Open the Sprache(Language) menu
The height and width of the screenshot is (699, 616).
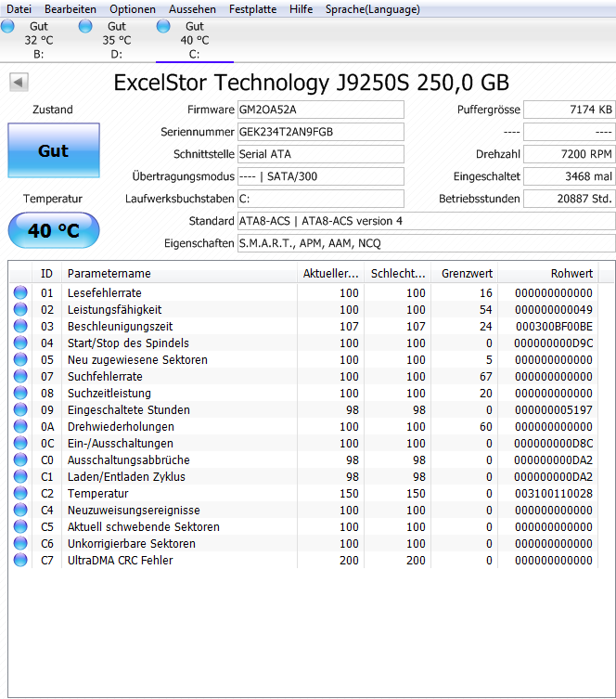pos(373,9)
